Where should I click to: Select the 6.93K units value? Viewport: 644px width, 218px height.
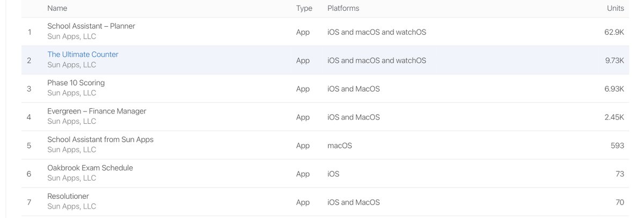[614, 89]
